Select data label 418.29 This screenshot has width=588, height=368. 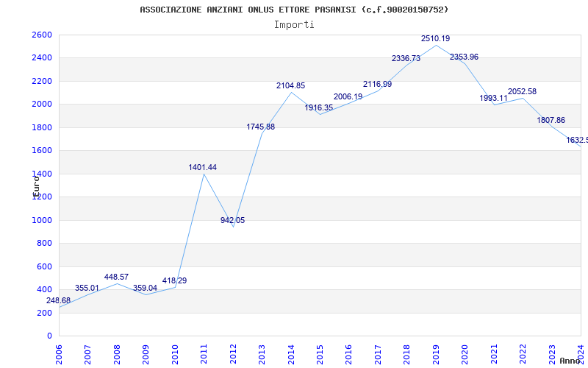click(174, 280)
